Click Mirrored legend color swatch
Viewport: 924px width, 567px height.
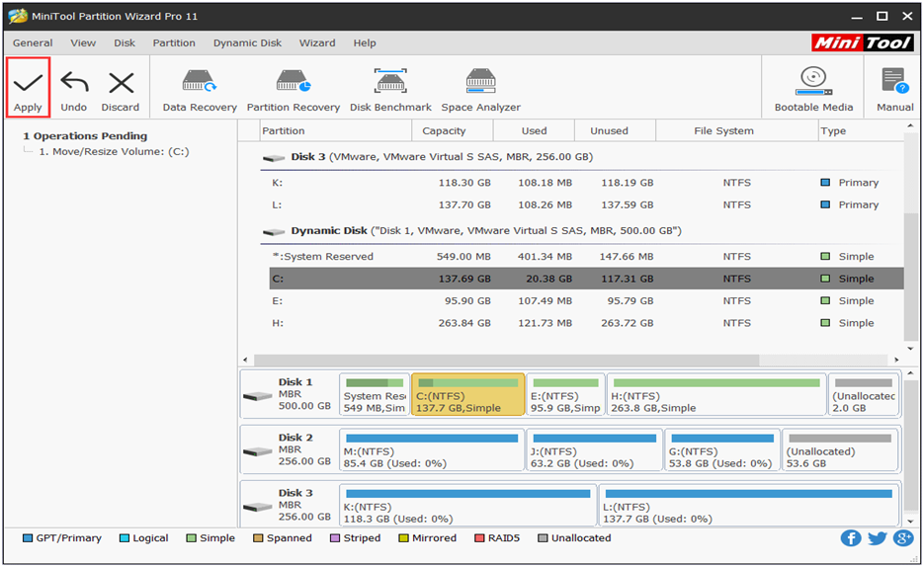pos(403,538)
